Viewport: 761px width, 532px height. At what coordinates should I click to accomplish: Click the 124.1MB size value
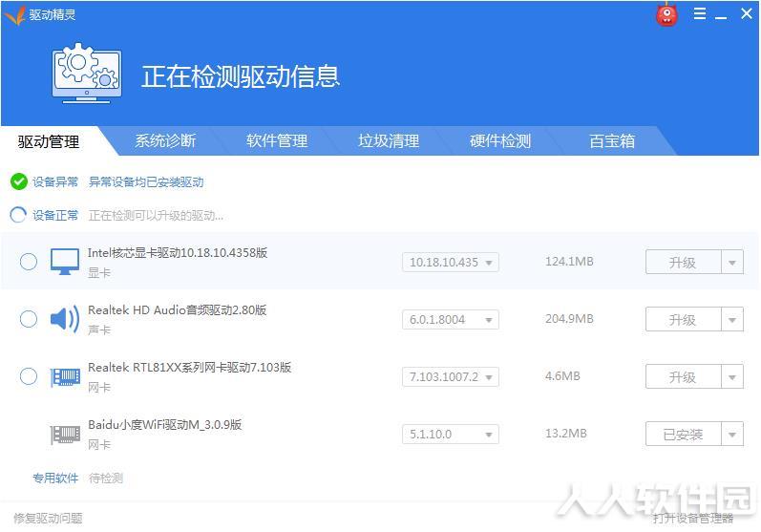(569, 262)
